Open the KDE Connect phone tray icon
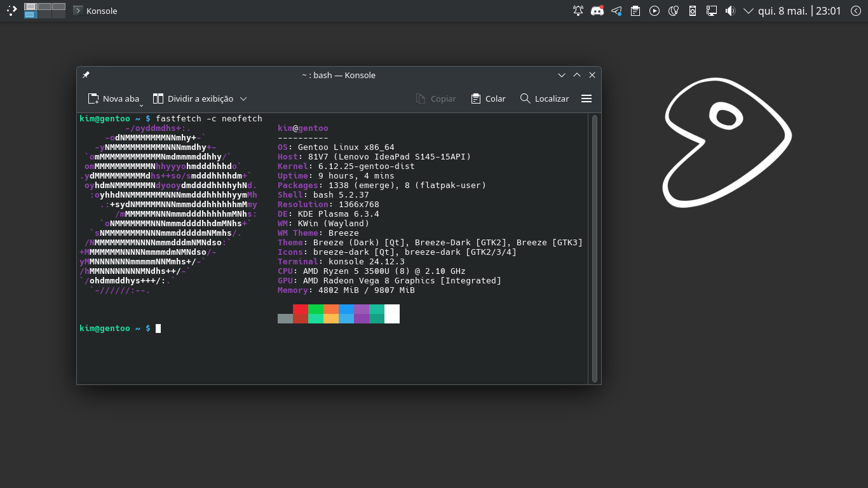 (693, 11)
